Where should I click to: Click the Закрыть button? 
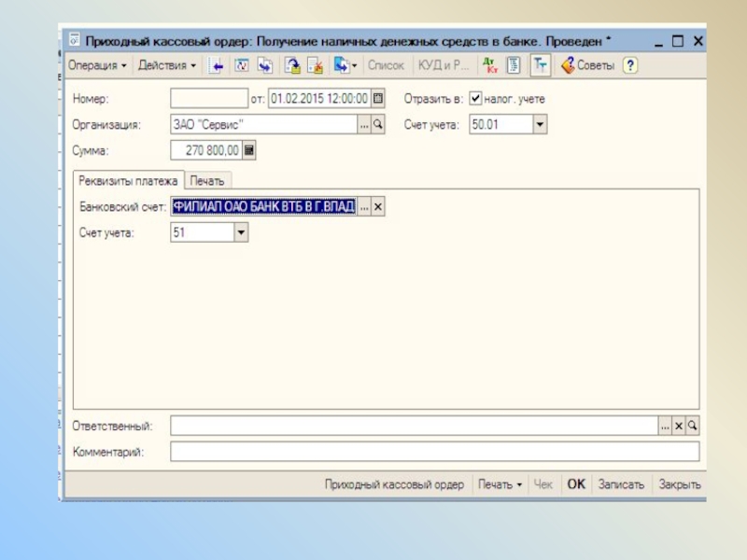click(679, 484)
